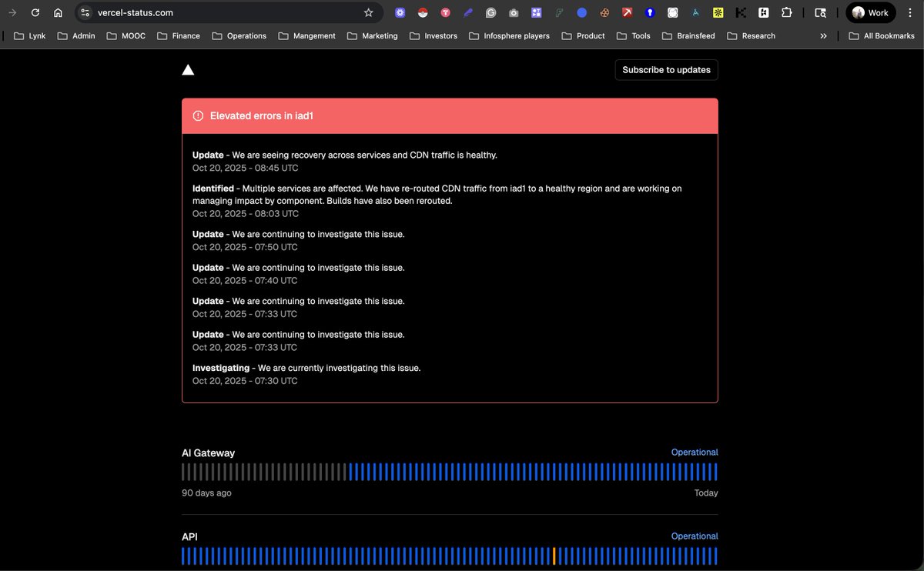Screen dimensions: 924x571
Task: Open the tab search icon
Action: click(x=820, y=13)
